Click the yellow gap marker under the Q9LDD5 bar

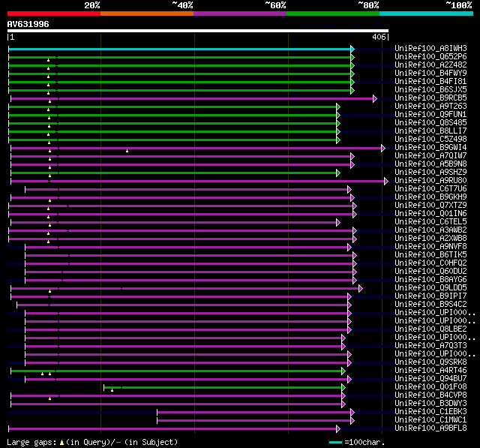50,291
